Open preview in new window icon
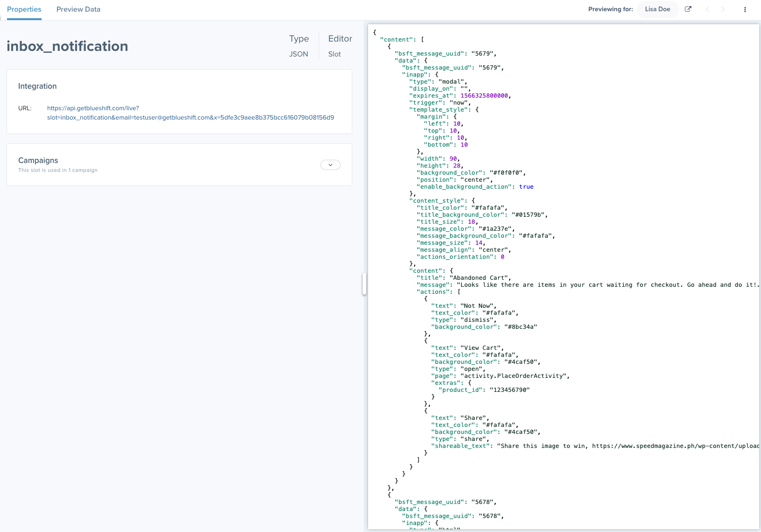The width and height of the screenshot is (761, 532). click(x=688, y=9)
